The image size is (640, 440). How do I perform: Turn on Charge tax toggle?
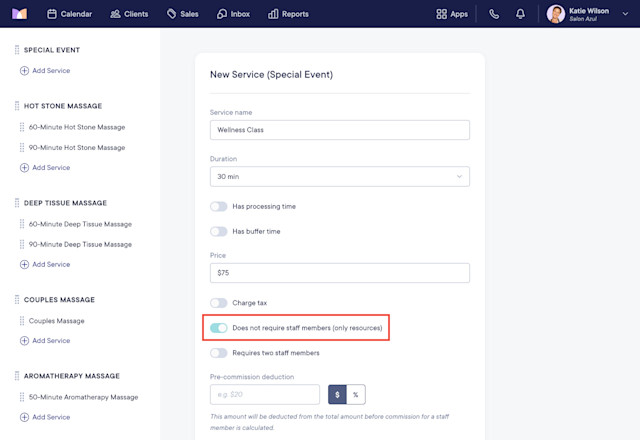[x=219, y=303]
